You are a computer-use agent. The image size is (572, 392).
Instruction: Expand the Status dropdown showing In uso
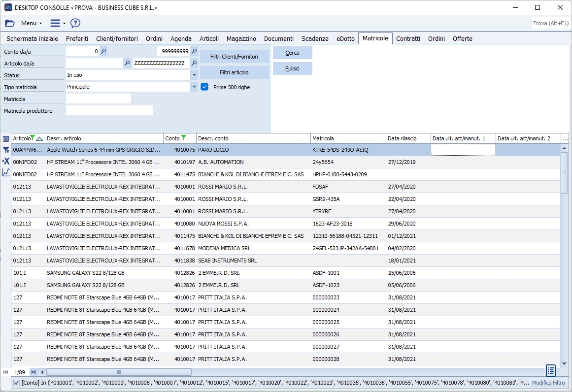pos(194,75)
